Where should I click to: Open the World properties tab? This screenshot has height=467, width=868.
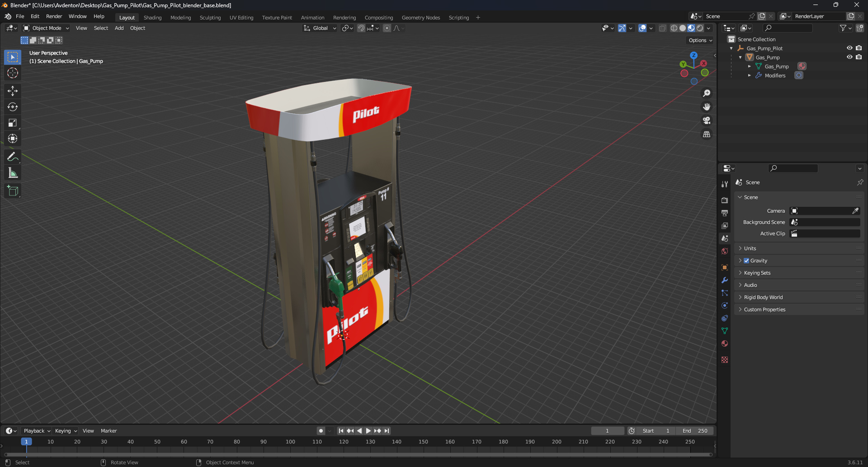[725, 251]
